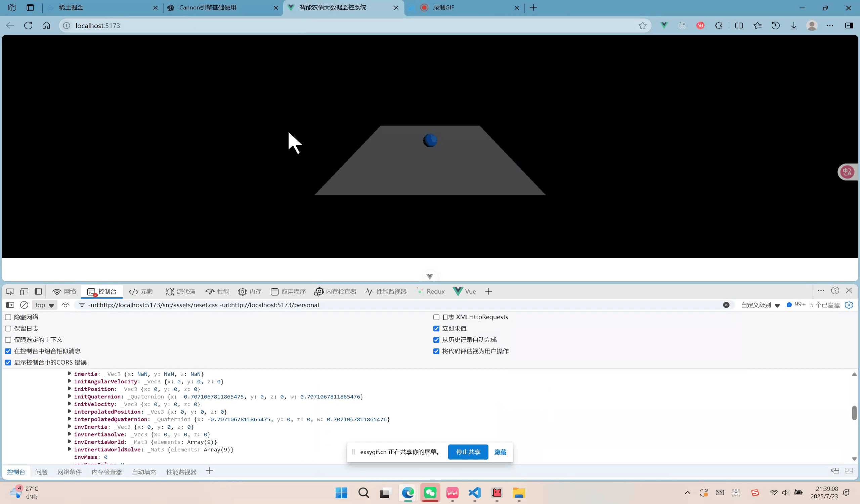Hide the screen sharing bar via 隐藏
Image resolution: width=860 pixels, height=504 pixels.
pyautogui.click(x=500, y=452)
